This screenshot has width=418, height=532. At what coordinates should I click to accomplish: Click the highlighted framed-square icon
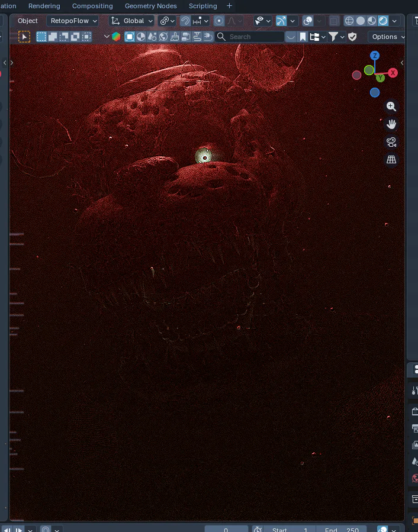pyautogui.click(x=130, y=37)
